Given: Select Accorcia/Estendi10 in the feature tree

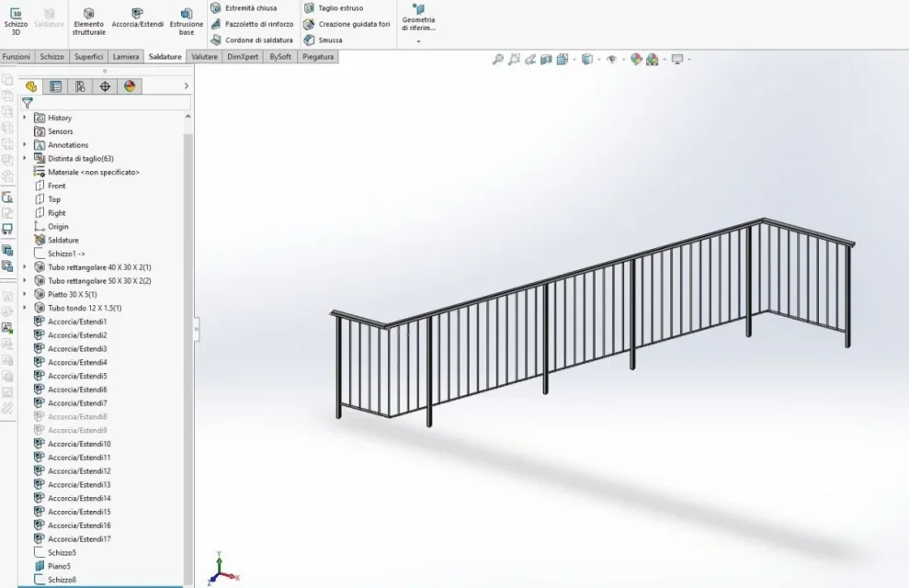Looking at the screenshot, I should pos(79,444).
